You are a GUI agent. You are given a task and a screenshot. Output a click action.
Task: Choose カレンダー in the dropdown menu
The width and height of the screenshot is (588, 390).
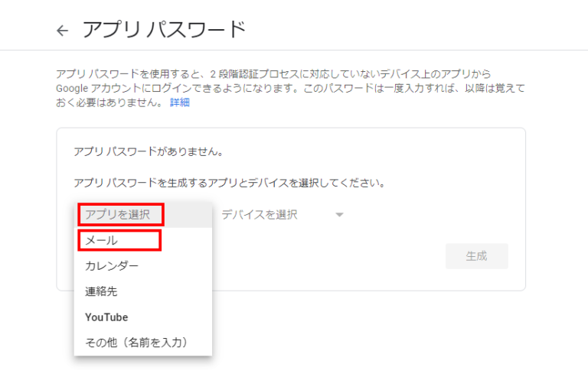[112, 266]
